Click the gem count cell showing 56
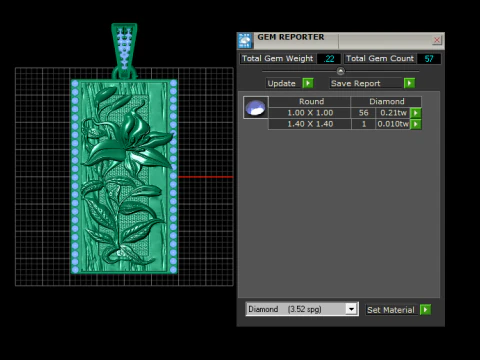Viewport: 480px width, 360px height. [x=363, y=113]
